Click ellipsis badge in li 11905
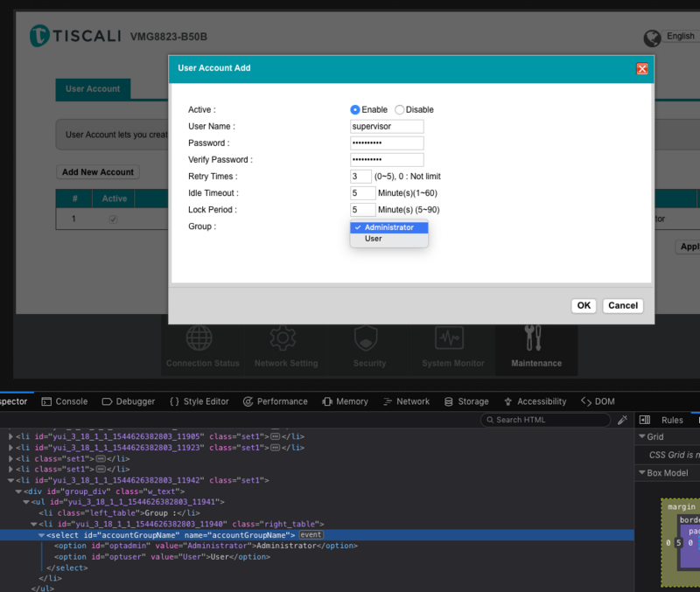The height and width of the screenshot is (592, 700). point(276,436)
